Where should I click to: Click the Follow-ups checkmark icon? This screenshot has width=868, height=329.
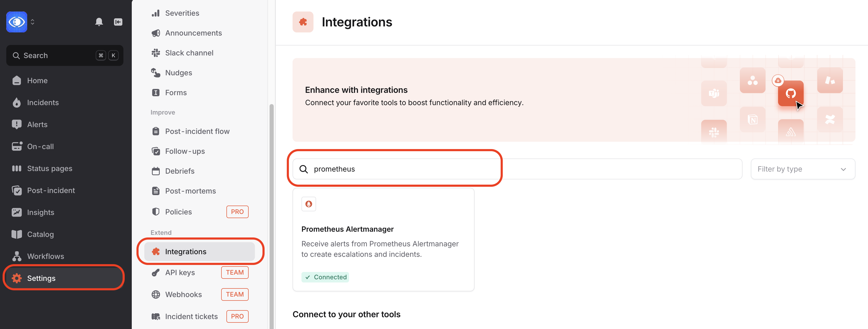click(x=156, y=151)
